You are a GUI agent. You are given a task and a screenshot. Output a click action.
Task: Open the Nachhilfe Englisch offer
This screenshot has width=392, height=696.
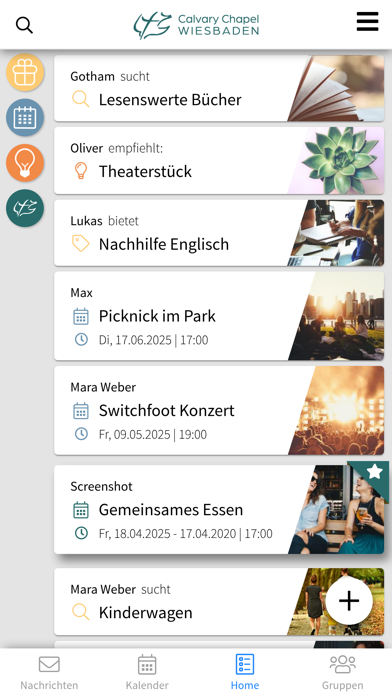[x=219, y=233]
